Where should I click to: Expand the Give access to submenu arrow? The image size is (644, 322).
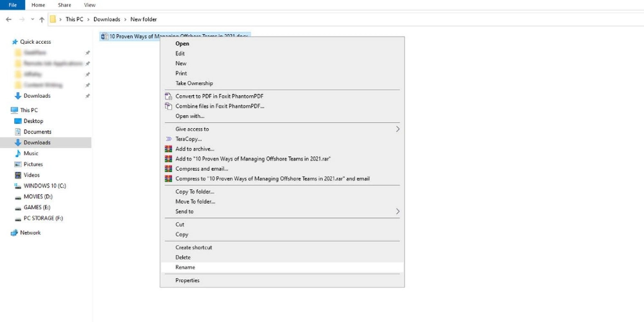coord(397,129)
